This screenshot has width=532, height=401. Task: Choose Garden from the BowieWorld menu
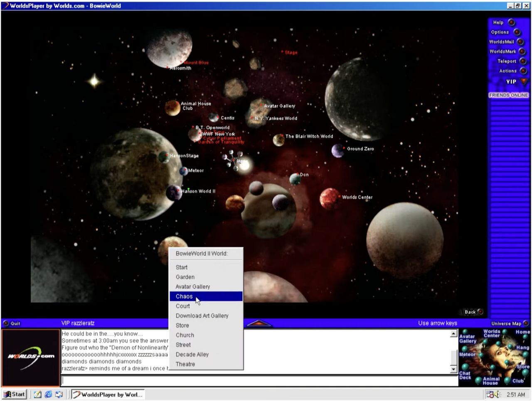(x=206, y=277)
